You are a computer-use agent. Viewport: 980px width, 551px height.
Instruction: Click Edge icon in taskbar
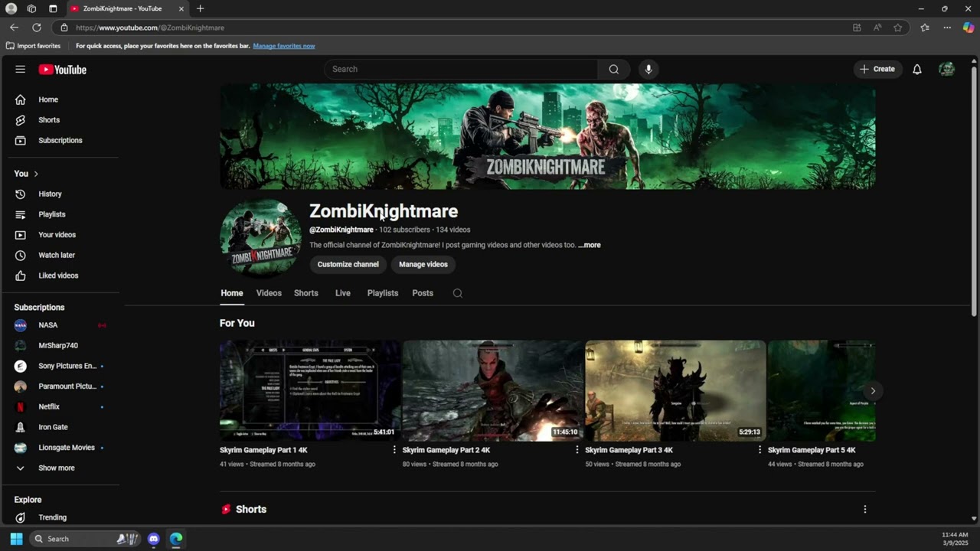click(176, 539)
